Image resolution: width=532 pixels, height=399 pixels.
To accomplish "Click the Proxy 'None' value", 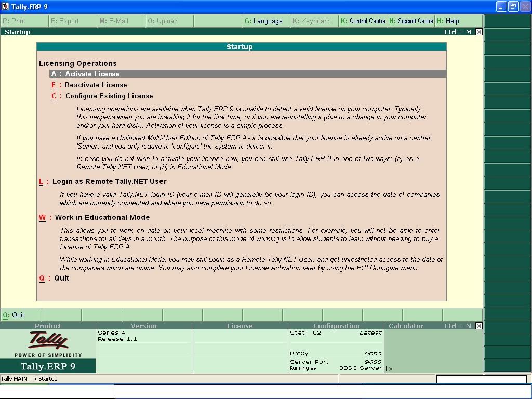I will [373, 353].
